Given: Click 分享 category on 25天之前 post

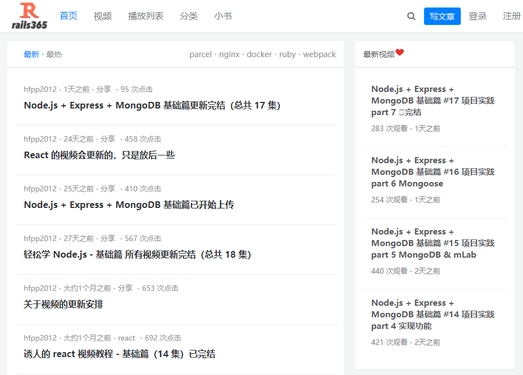Looking at the screenshot, I should (x=108, y=189).
